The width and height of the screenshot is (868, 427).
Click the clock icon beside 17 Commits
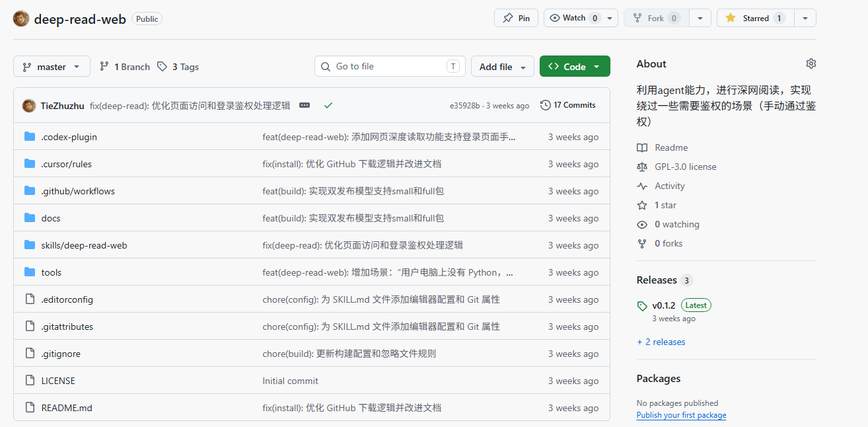click(x=545, y=105)
